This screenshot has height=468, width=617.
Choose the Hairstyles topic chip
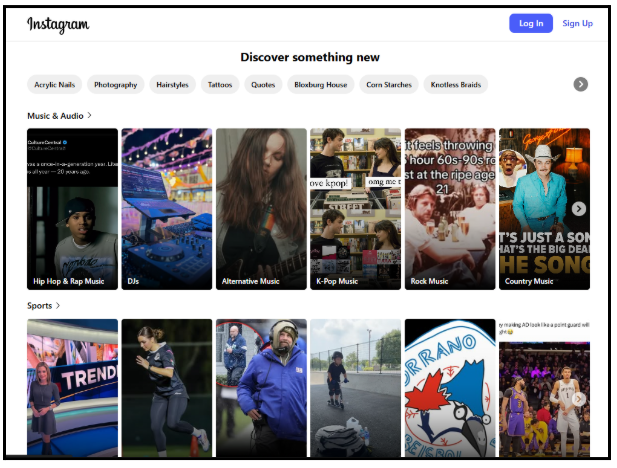point(172,85)
